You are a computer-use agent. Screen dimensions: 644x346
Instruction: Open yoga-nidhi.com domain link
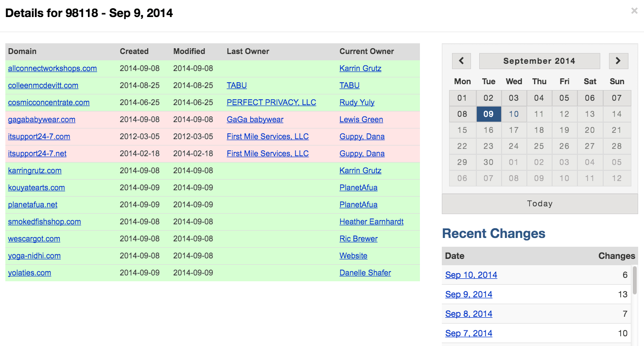pos(35,255)
